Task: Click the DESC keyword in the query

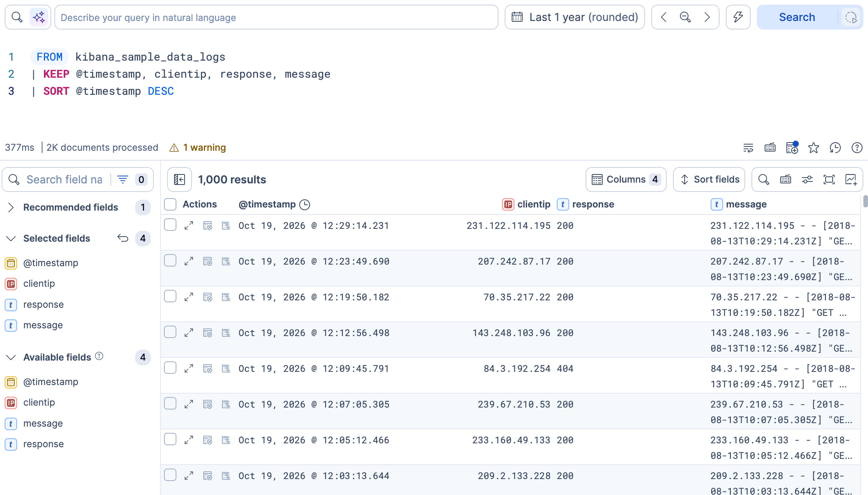Action: tap(161, 91)
